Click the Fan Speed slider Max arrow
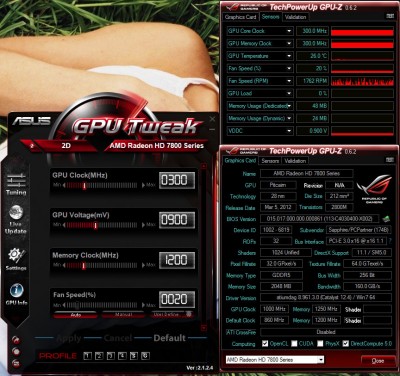The width and height of the screenshot is (400, 376). point(144,305)
